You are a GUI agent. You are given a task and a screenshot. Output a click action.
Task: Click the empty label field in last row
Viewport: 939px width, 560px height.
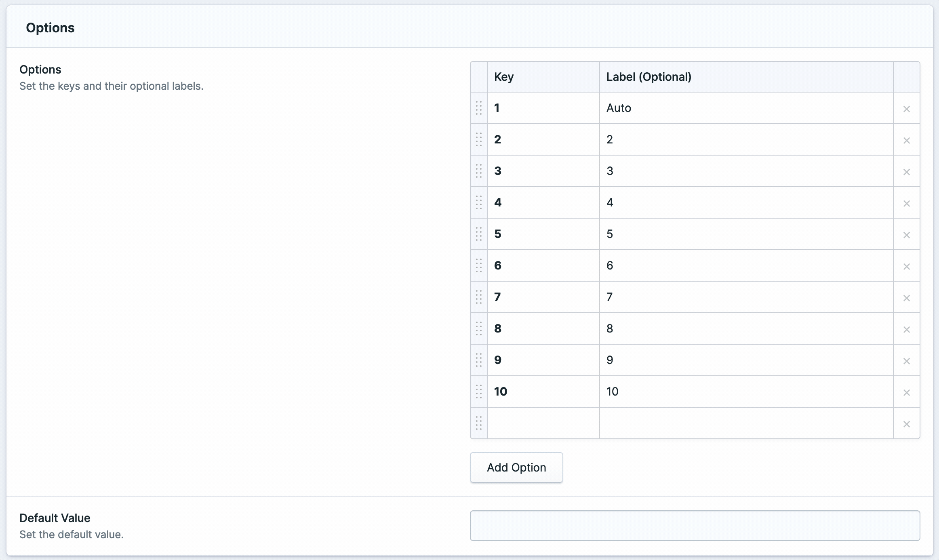746,423
